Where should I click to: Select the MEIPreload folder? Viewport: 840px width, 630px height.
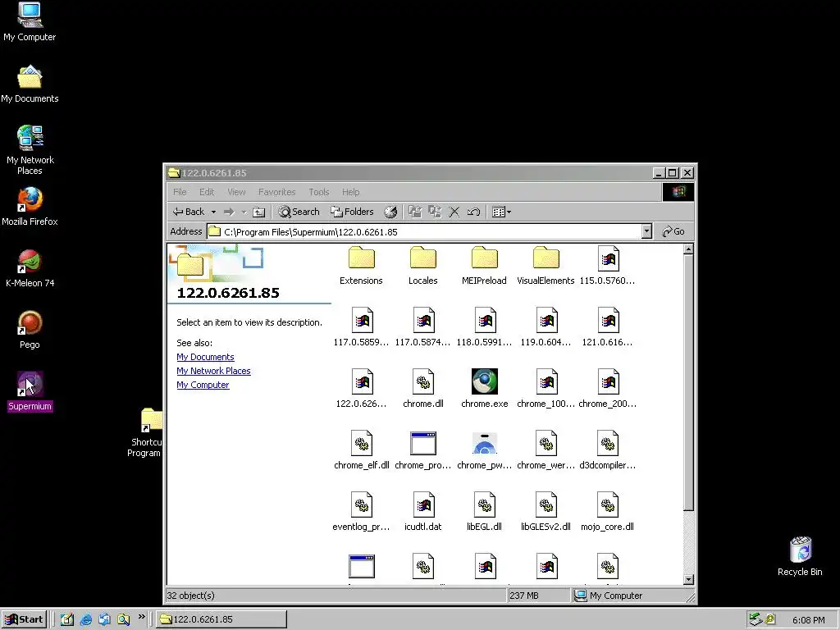point(484,266)
